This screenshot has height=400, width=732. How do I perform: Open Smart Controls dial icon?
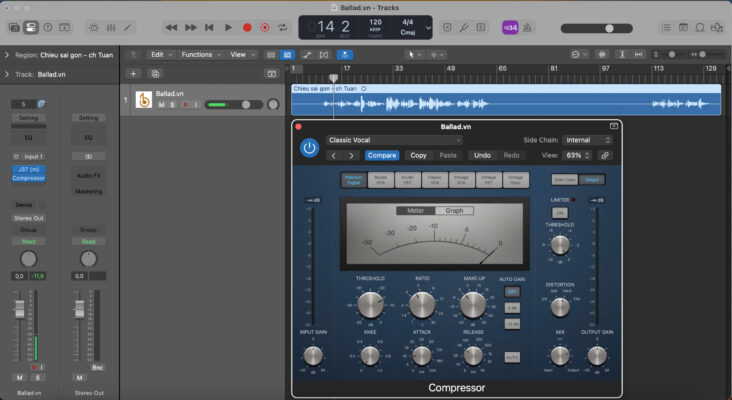point(94,28)
